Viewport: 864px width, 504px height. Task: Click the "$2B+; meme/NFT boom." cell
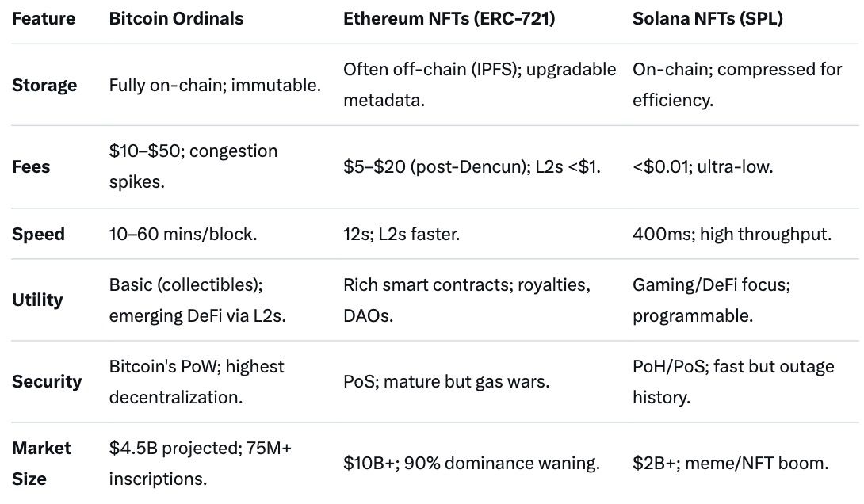730,463
